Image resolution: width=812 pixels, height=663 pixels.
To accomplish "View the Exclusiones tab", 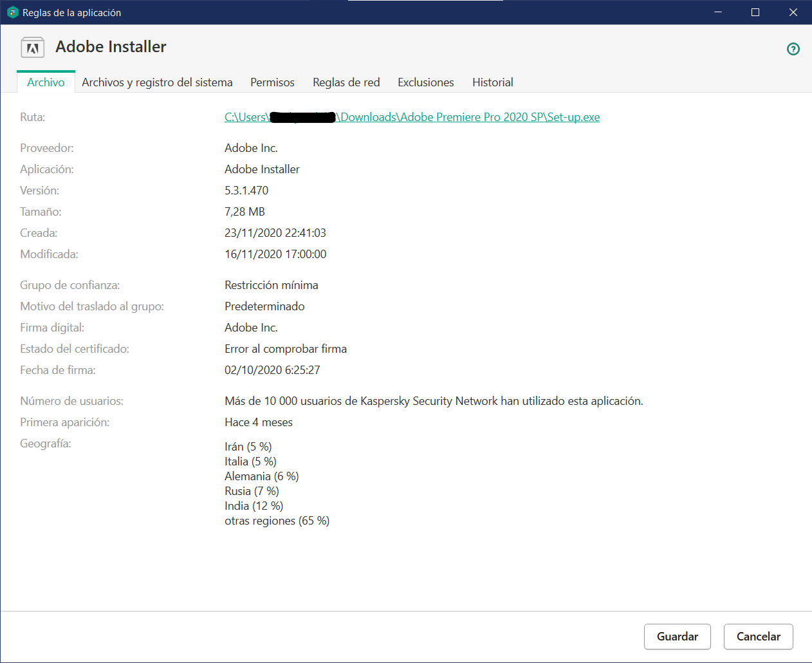I will pos(426,82).
